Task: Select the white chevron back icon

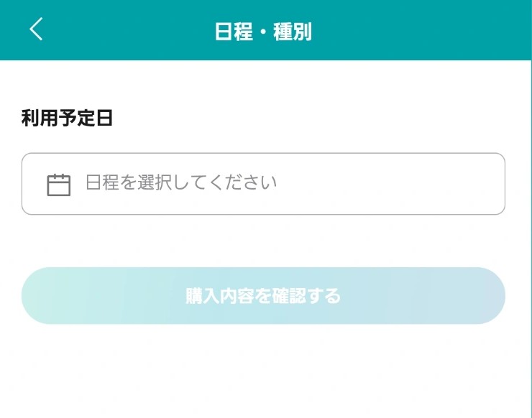Action: (x=36, y=29)
